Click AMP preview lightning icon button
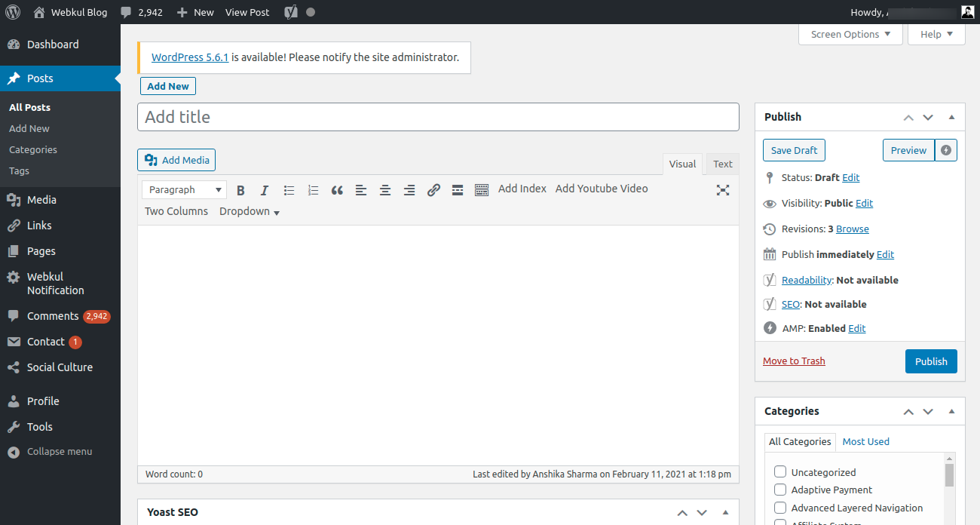 (946, 150)
